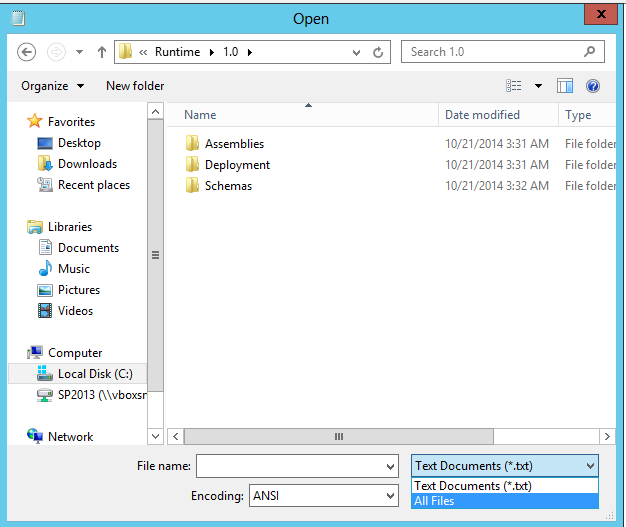The width and height of the screenshot is (626, 527).
Task: Select Network in navigation pane
Action: 70,437
